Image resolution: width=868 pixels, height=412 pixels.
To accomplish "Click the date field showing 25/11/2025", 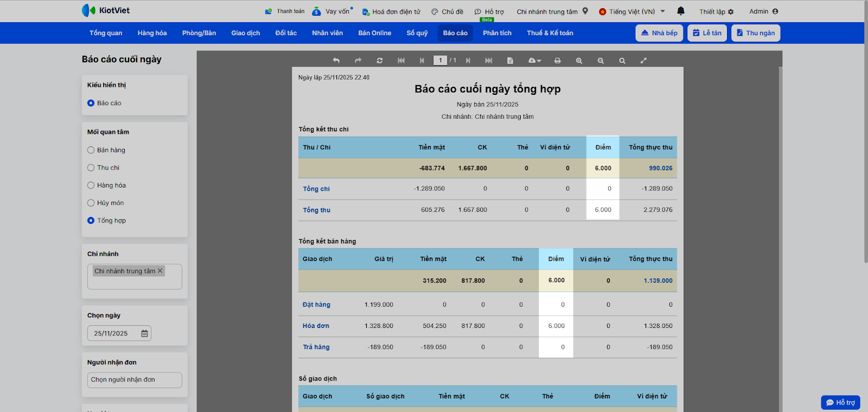I will pos(114,333).
